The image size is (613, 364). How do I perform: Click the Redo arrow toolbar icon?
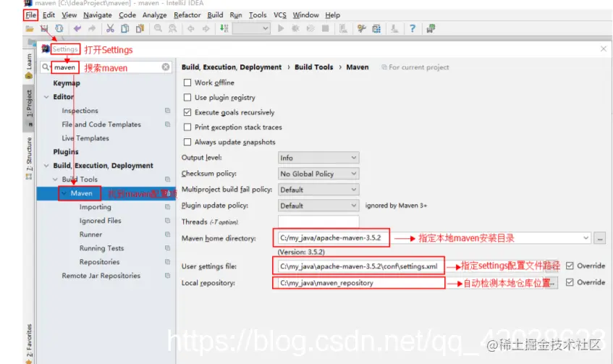(x=92, y=28)
